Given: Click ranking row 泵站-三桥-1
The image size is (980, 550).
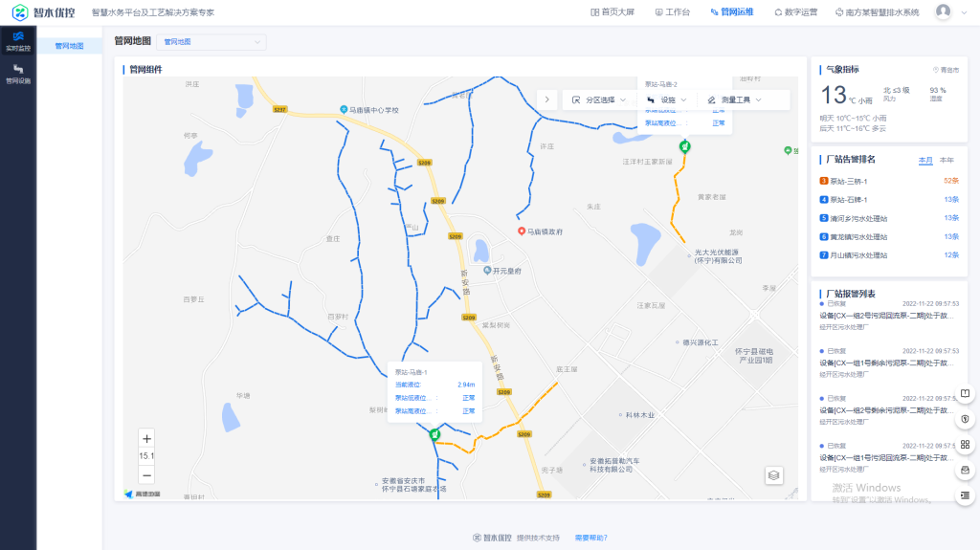Looking at the screenshot, I should pyautogui.click(x=889, y=181).
